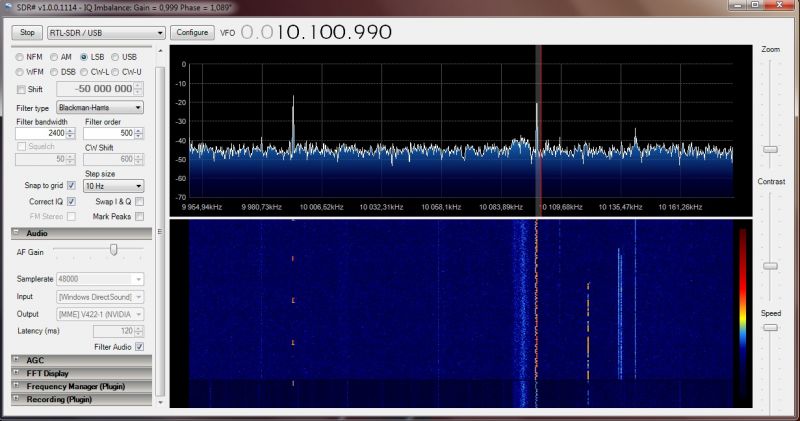Click the SDR# application icon in title bar
This screenshot has height=421, width=800.
[x=8, y=7]
